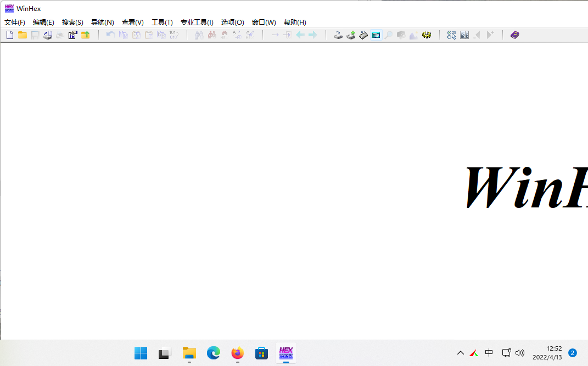This screenshot has height=366, width=588.
Task: Go back with the cyan left arrow
Action: tap(300, 35)
